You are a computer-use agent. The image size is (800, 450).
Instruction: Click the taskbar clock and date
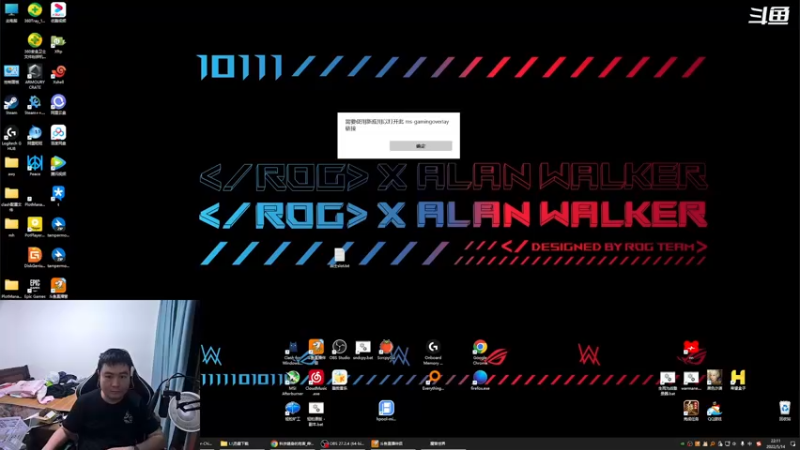[775, 443]
